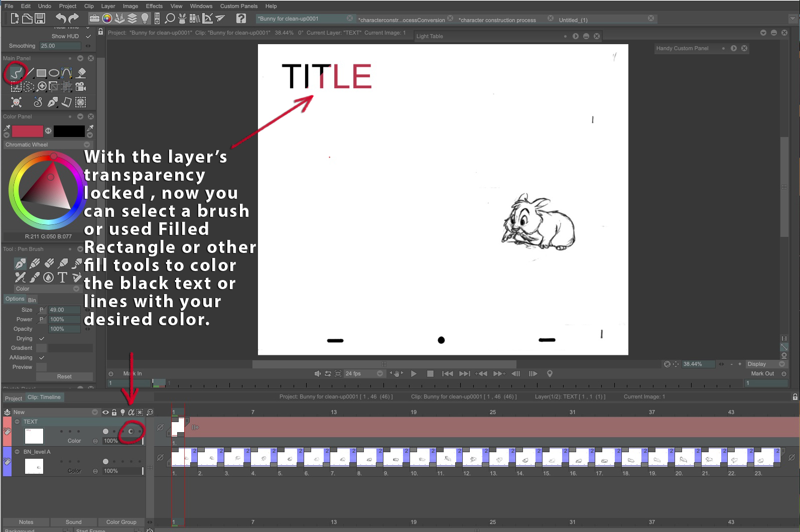The height and width of the screenshot is (532, 800).
Task: Click the Notes button
Action: (26, 522)
